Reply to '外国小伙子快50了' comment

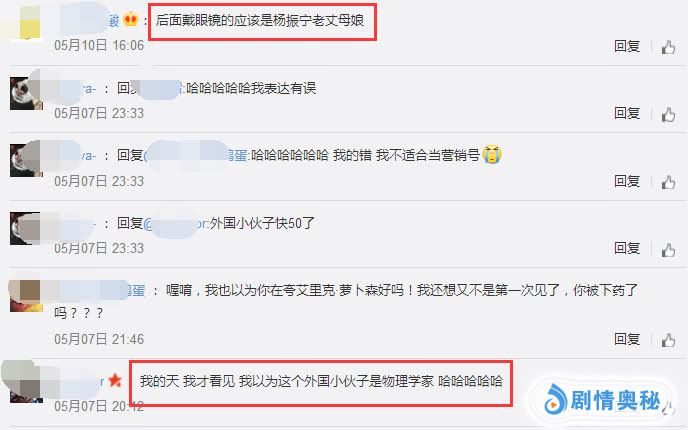click(627, 248)
